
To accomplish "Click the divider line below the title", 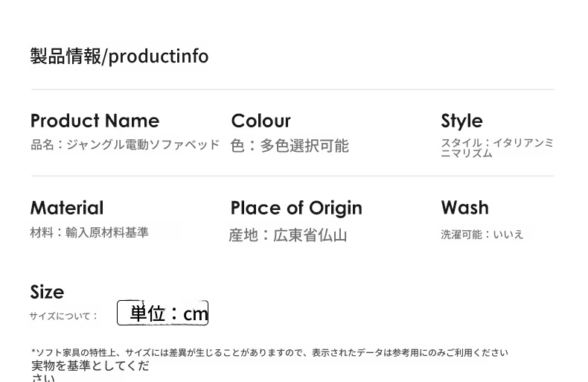I will pyautogui.click(x=293, y=89).
